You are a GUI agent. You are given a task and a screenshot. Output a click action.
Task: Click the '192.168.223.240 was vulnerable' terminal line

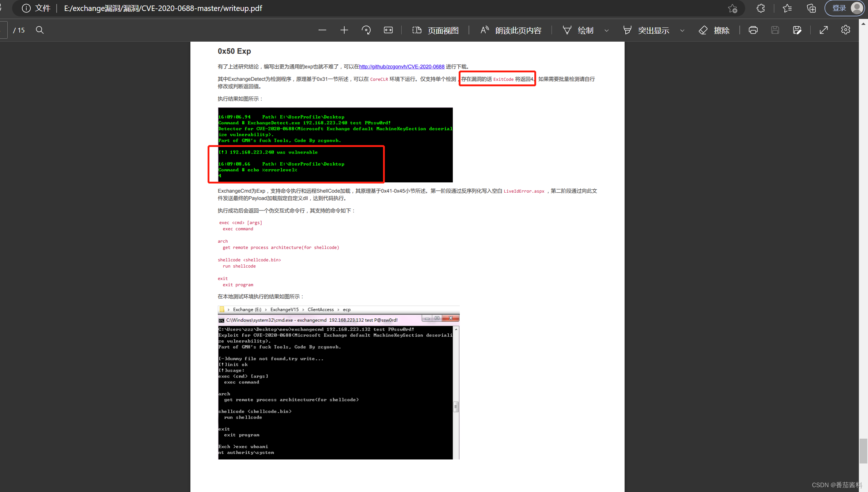tap(268, 152)
